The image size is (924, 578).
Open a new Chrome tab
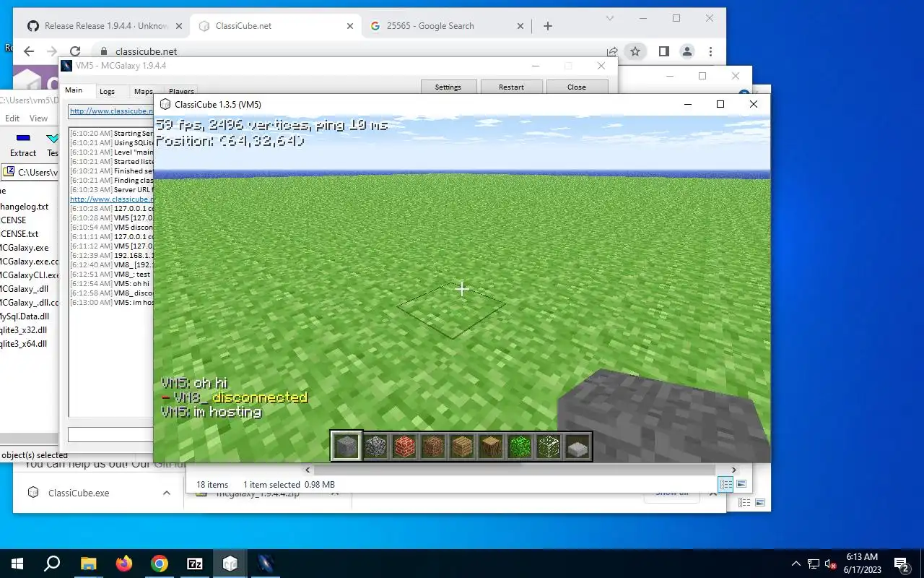(x=548, y=26)
